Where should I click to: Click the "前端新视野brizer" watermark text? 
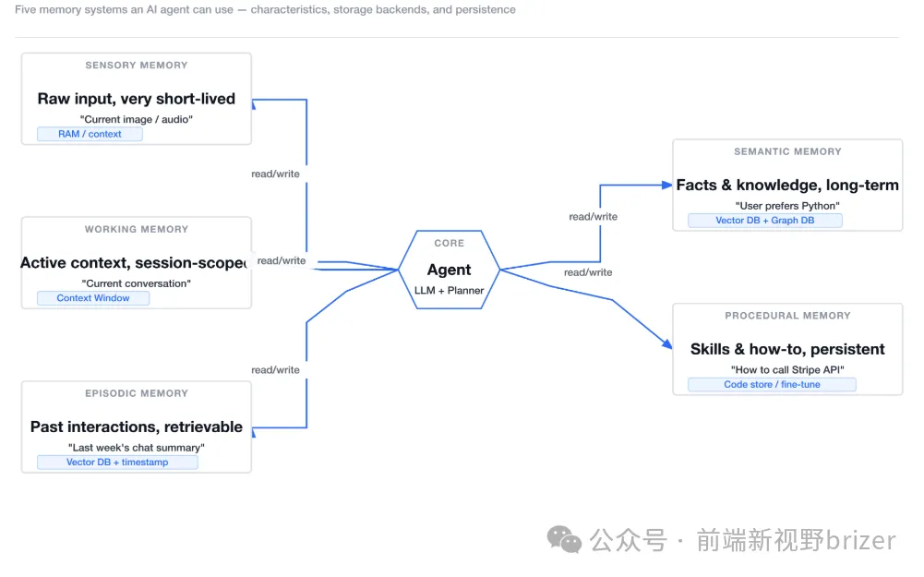[x=796, y=540]
